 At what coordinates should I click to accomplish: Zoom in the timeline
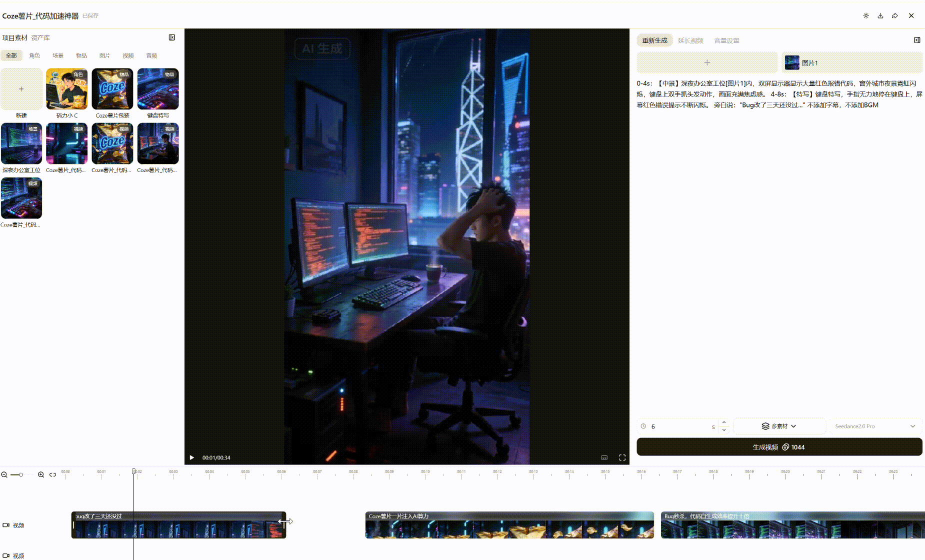coord(41,474)
